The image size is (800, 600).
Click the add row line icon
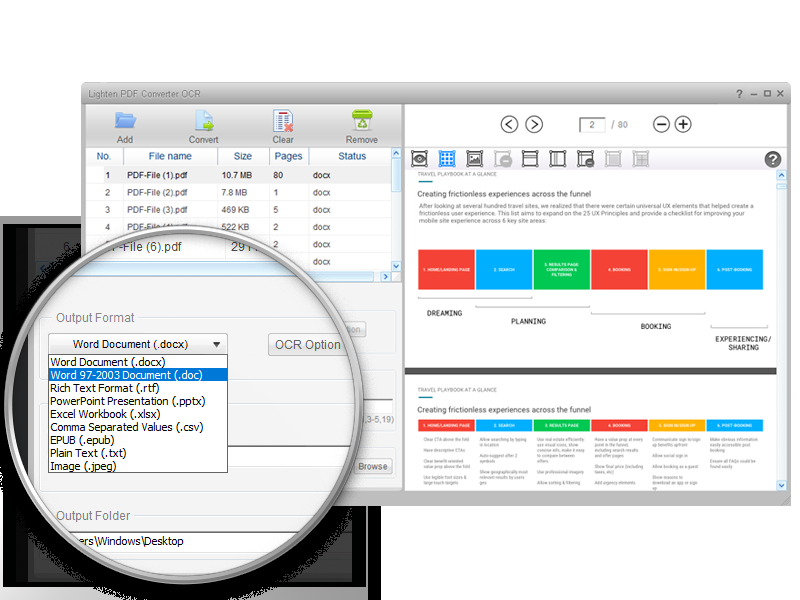click(530, 159)
